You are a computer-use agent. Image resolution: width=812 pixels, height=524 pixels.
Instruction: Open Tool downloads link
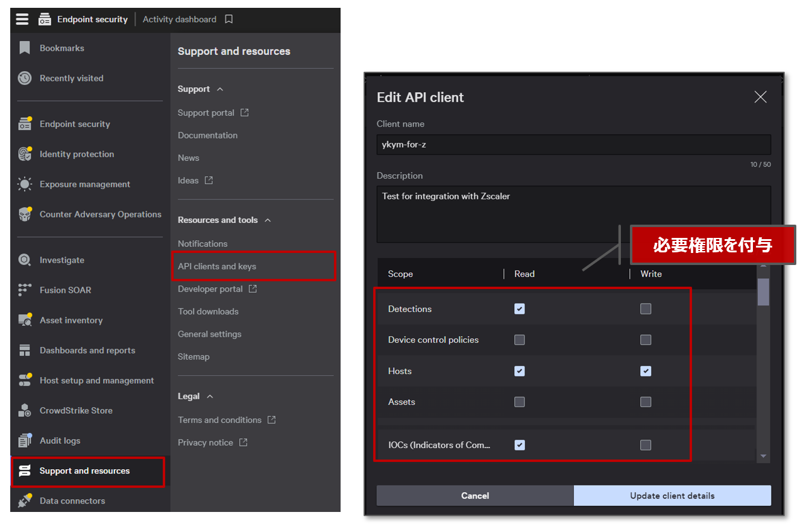coord(208,311)
